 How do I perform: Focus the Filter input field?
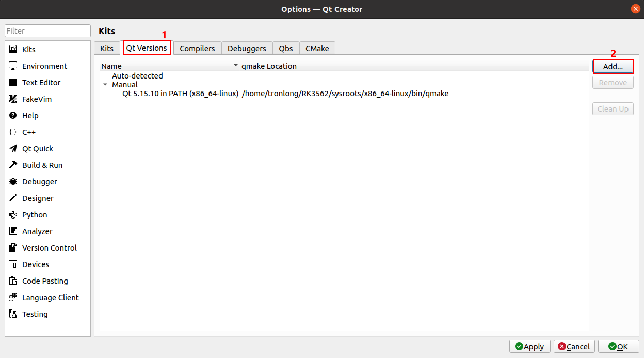tap(48, 31)
